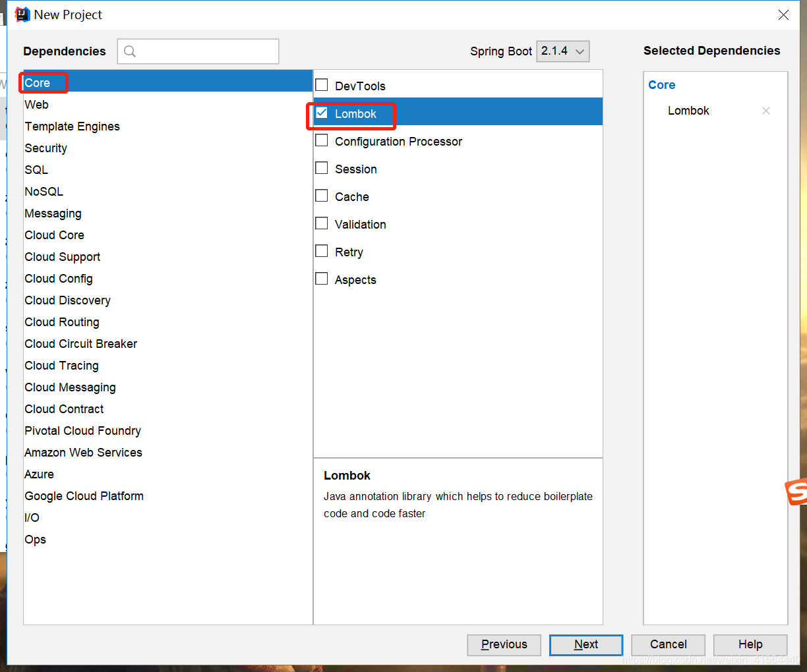The height and width of the screenshot is (672, 807).
Task: Select the I/O category
Action: (168, 518)
